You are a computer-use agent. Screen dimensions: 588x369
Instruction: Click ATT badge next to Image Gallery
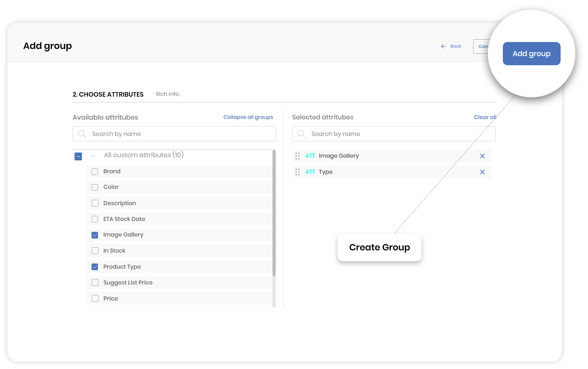coord(310,156)
